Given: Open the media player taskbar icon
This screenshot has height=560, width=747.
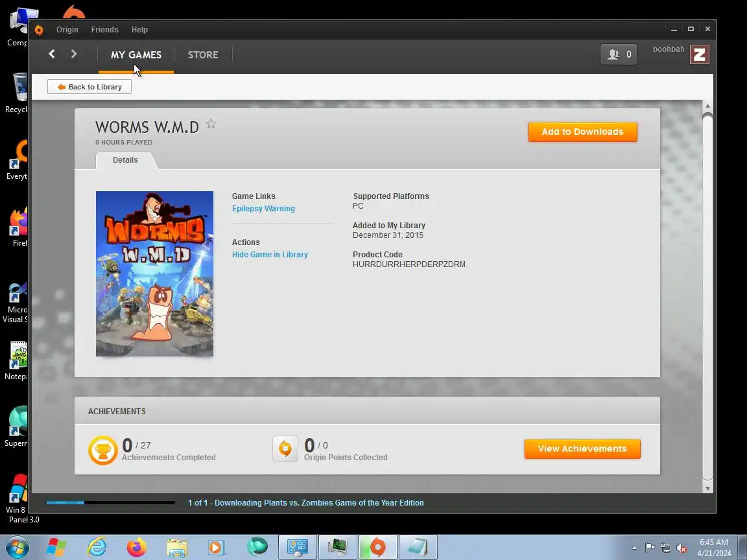Looking at the screenshot, I should click(x=217, y=548).
